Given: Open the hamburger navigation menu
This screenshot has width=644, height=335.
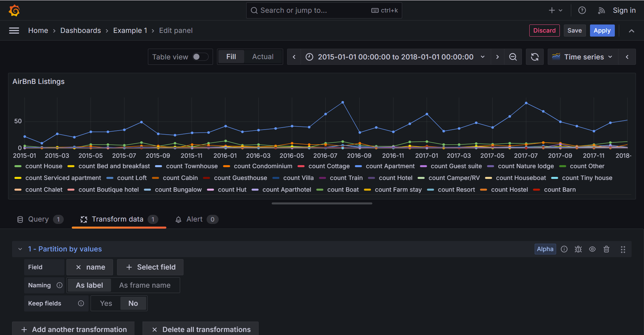Looking at the screenshot, I should tap(14, 31).
